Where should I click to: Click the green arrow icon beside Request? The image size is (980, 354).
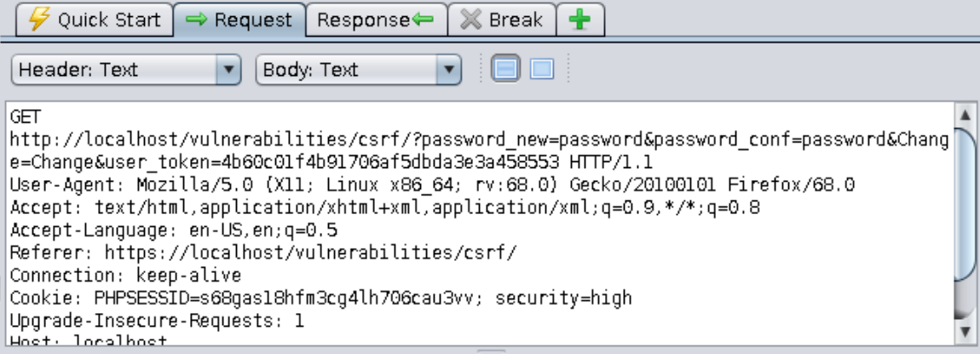tap(197, 20)
